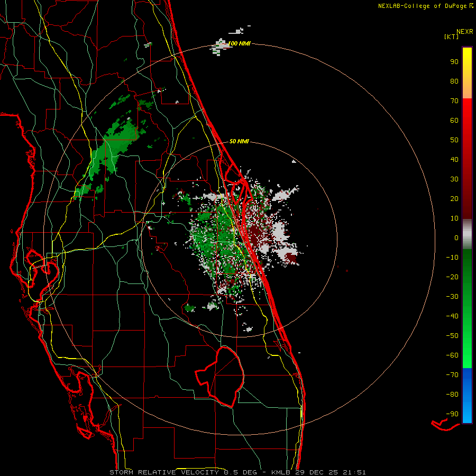This screenshot has height=476, width=476.
Task: Click the -90 value on velocity scale
Action: [452, 414]
